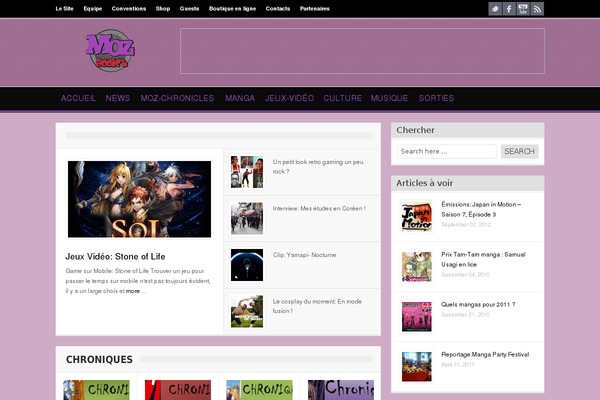Open Equipe top menu item
The width and height of the screenshot is (600, 400).
tap(93, 8)
